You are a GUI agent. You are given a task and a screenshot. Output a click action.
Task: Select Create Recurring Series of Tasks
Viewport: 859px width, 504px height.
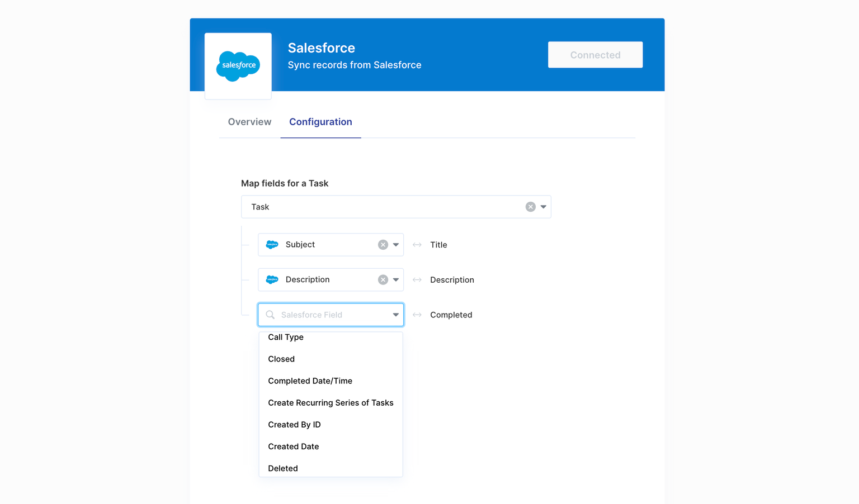(x=331, y=402)
